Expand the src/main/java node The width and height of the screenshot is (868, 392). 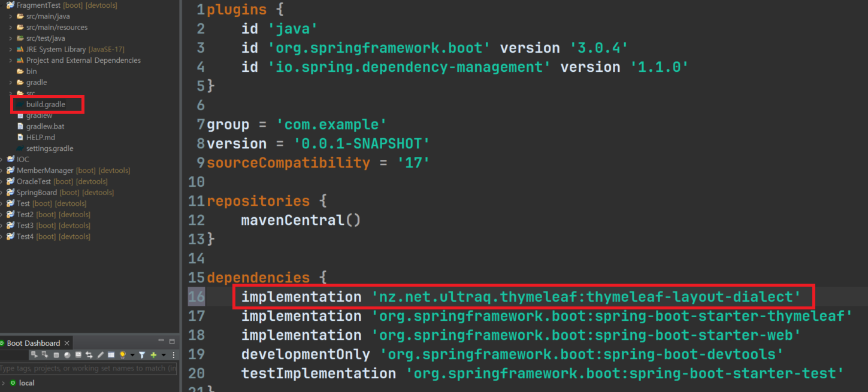click(11, 16)
